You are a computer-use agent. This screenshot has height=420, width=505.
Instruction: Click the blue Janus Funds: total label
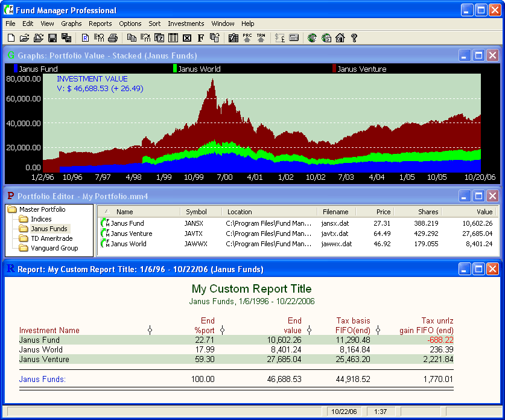pos(42,379)
